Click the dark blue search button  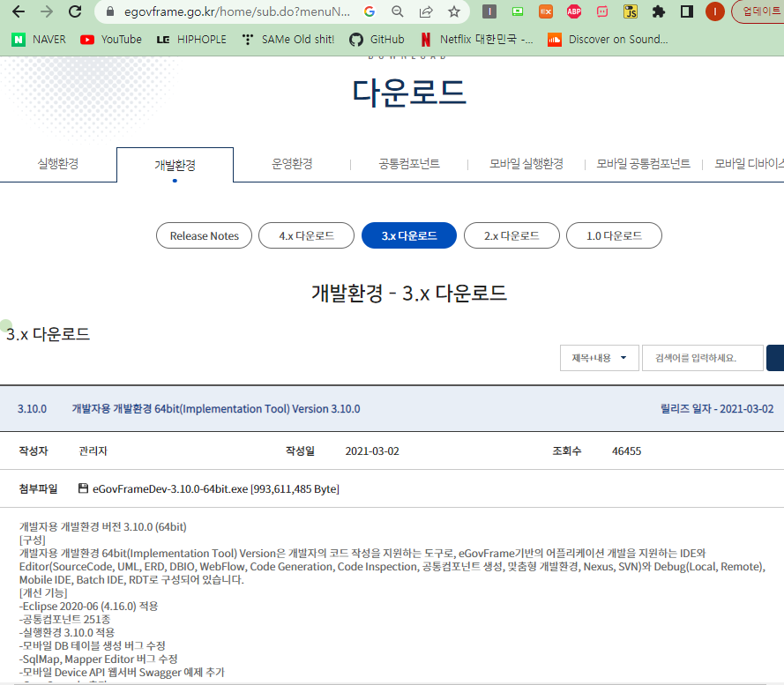pos(775,358)
